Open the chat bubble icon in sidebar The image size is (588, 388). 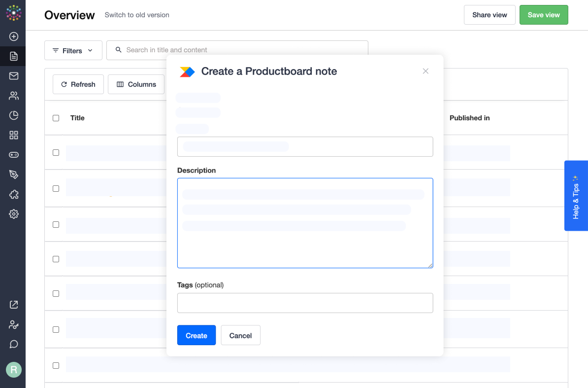pos(13,344)
